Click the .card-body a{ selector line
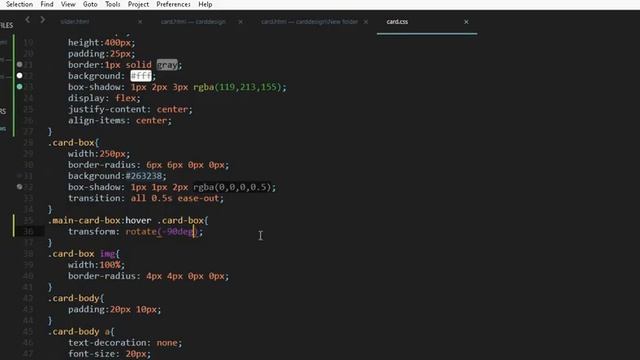 (81, 332)
